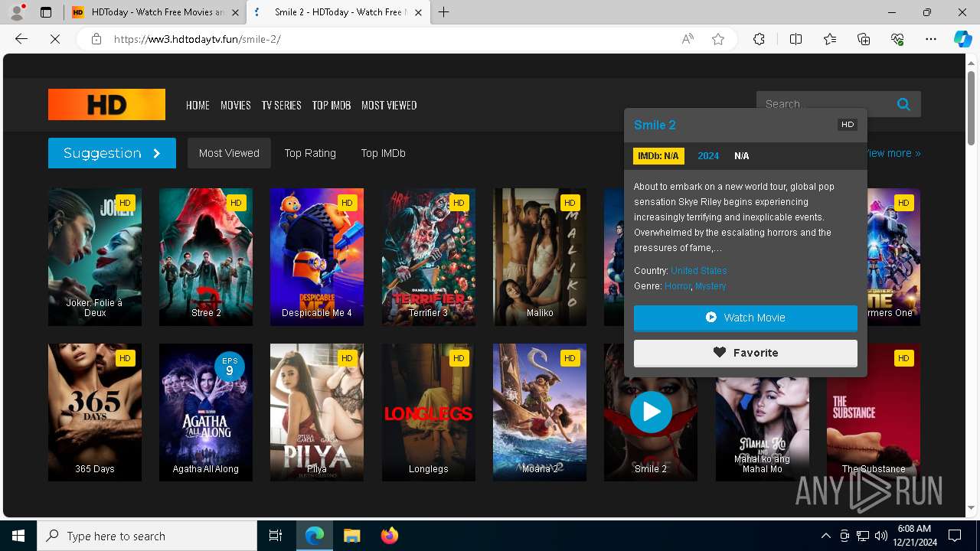Follow the Mystery genre link
980x551 pixels.
(x=710, y=286)
